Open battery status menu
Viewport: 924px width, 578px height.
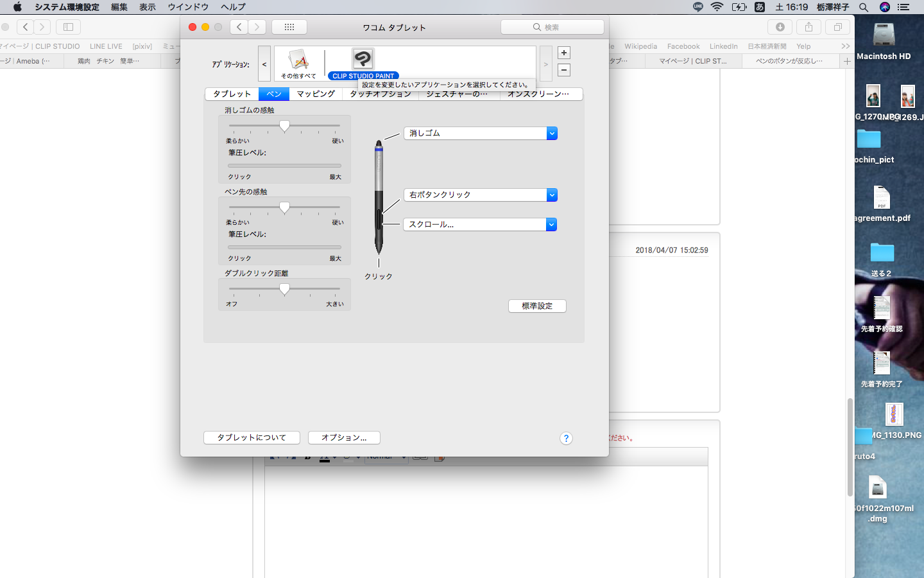739,7
